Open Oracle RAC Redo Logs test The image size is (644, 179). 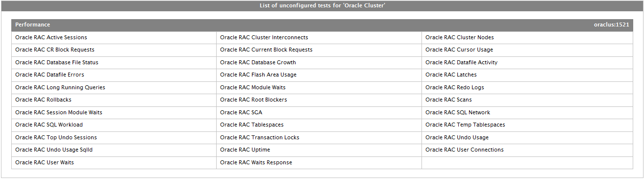(x=454, y=87)
